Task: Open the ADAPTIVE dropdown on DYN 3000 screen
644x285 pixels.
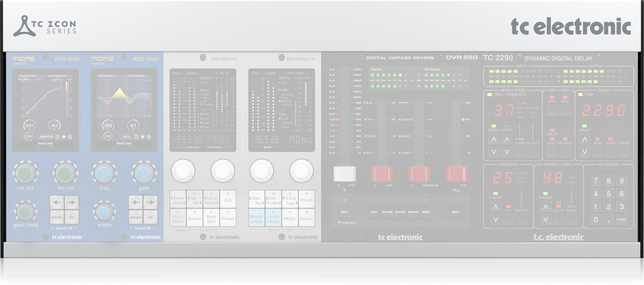Action: pyautogui.click(x=49, y=137)
